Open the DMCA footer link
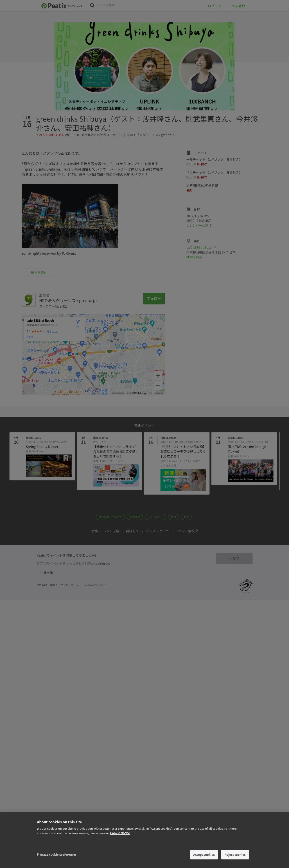Viewport: 289px width, 868px height. 54,585
